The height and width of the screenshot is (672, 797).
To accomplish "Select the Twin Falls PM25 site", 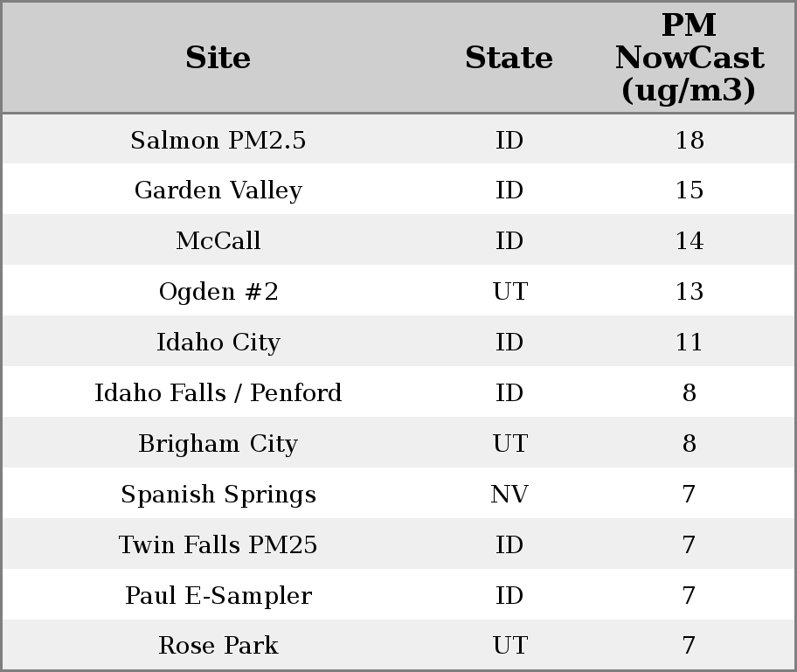I will point(218,545).
